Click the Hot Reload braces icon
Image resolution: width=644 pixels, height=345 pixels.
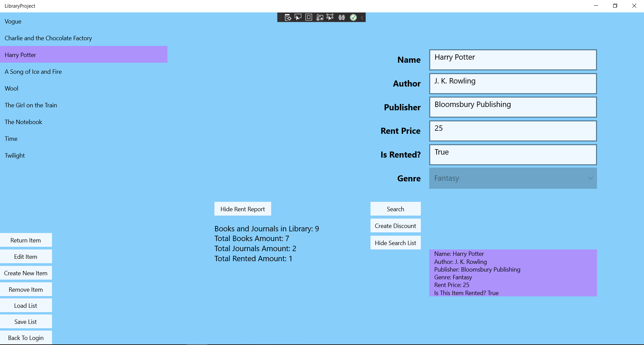(342, 17)
